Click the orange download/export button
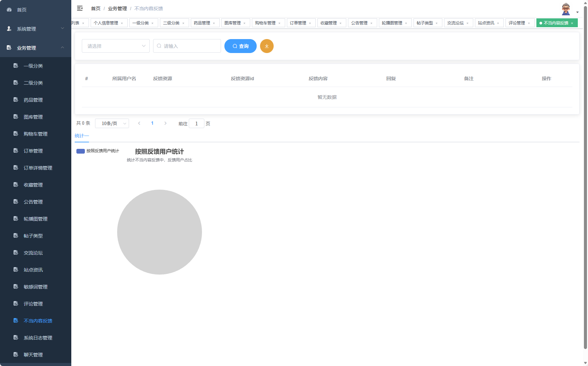Viewport: 588px width, 366px height. pos(267,46)
